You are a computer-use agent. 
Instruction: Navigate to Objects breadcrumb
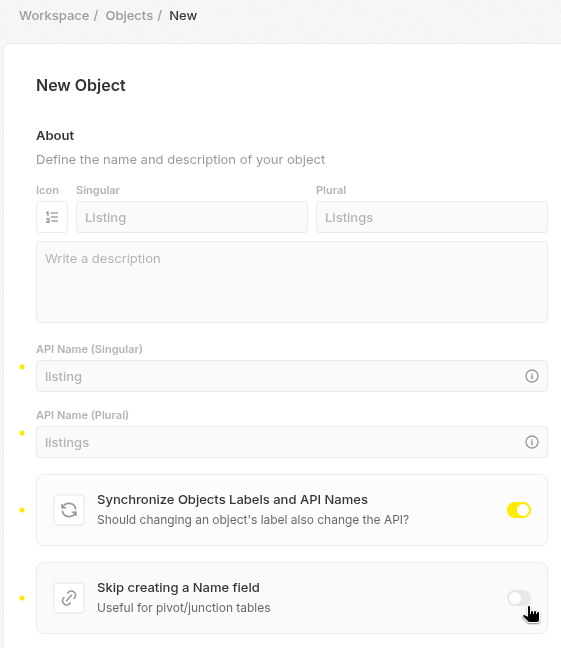click(129, 16)
